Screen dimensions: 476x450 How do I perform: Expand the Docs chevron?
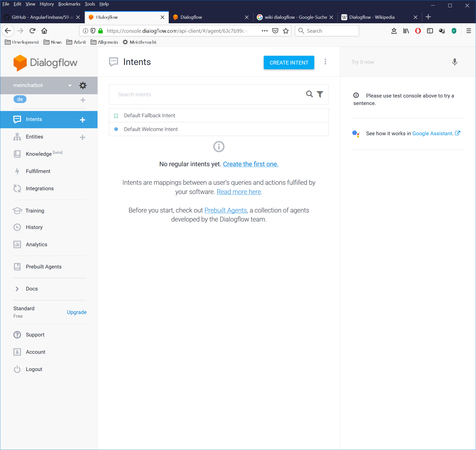[17, 289]
